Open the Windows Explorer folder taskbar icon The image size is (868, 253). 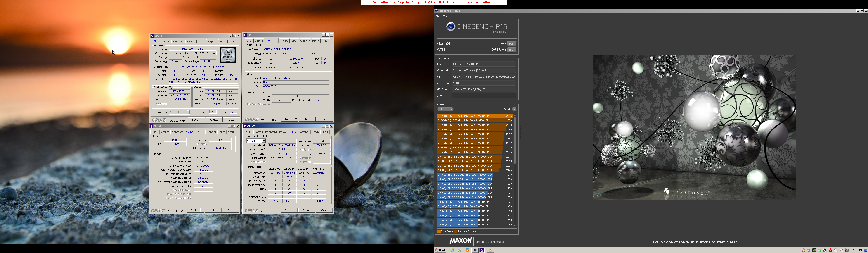[460, 250]
